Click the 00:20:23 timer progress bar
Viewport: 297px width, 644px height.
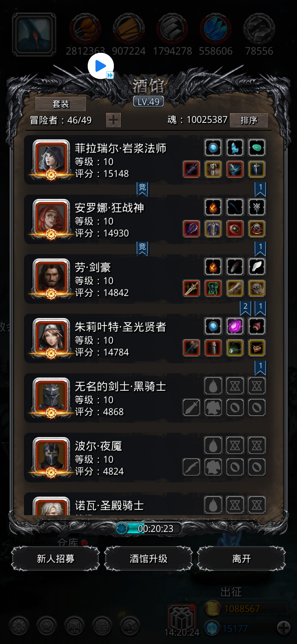(148, 528)
